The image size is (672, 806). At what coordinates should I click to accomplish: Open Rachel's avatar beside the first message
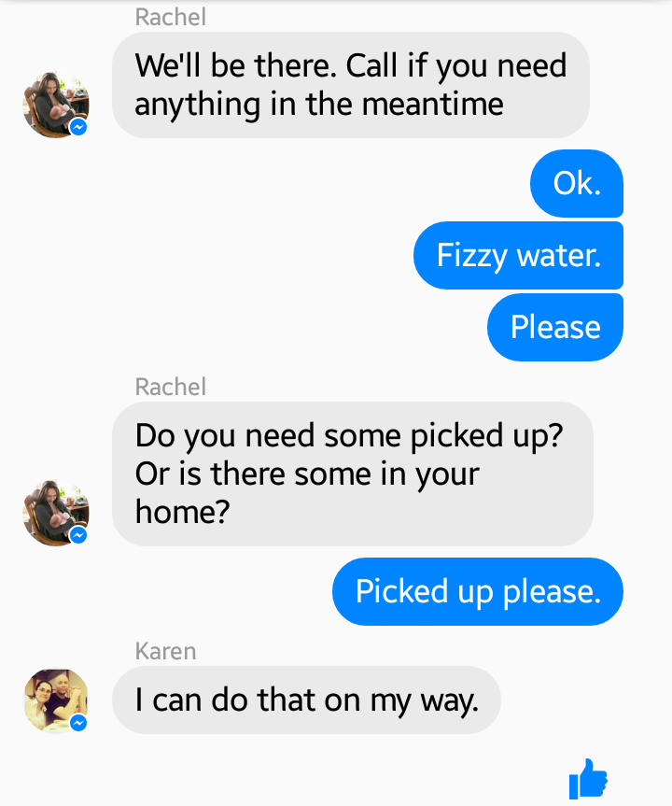pos(56,105)
